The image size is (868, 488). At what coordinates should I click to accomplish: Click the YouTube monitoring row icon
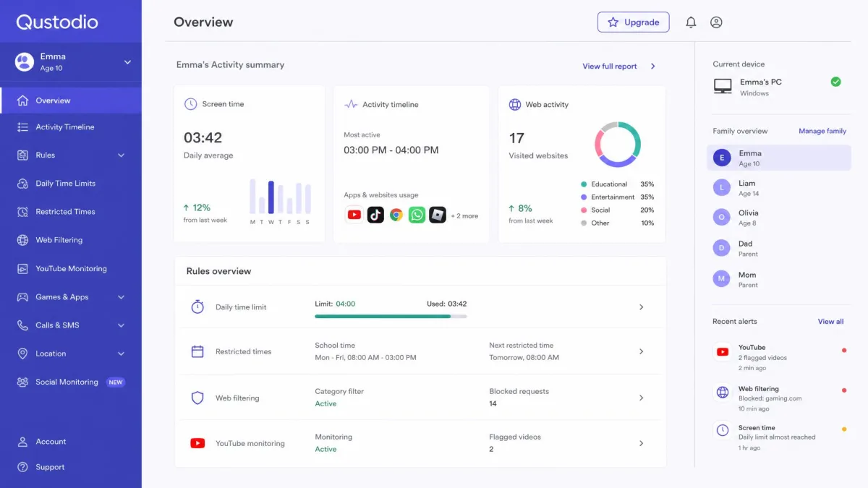coord(197,443)
